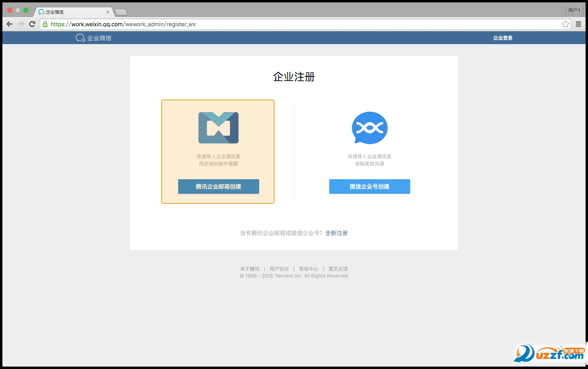Click the 企业登录 link in the header
Viewport: 588px width, 369px height.
click(503, 38)
